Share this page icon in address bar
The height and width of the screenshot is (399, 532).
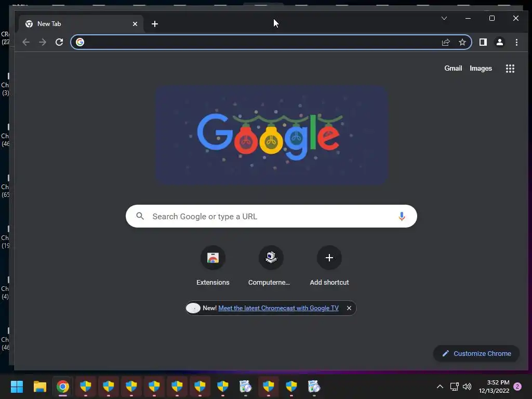coord(446,42)
